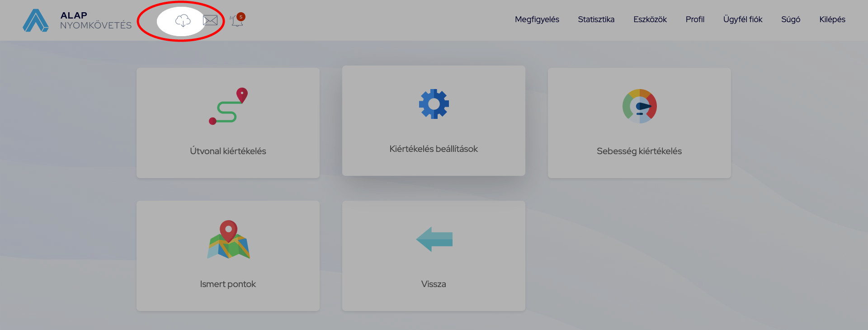This screenshot has width=868, height=330.
Task: Open the Súgó help menu
Action: click(x=791, y=19)
